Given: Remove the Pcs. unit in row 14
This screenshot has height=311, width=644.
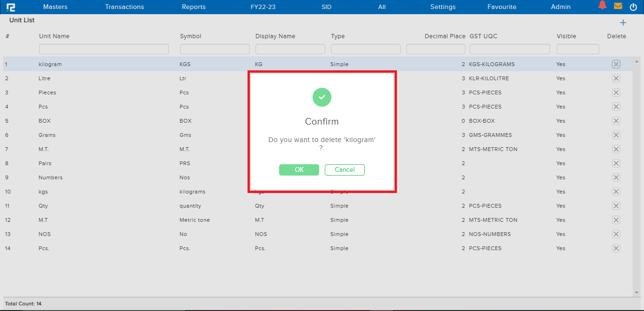Looking at the screenshot, I should point(616,248).
